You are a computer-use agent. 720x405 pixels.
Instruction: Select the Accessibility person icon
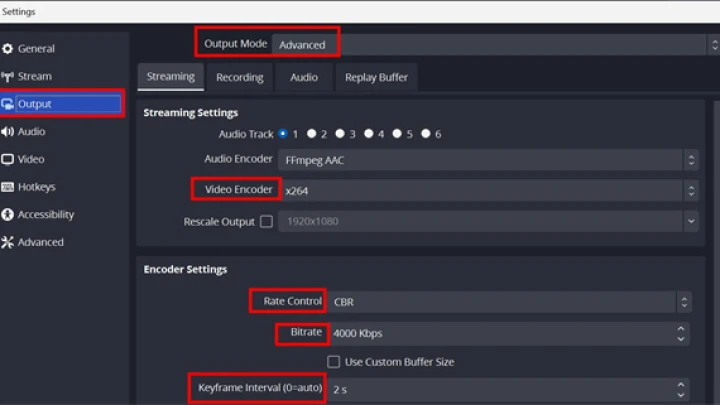7,214
